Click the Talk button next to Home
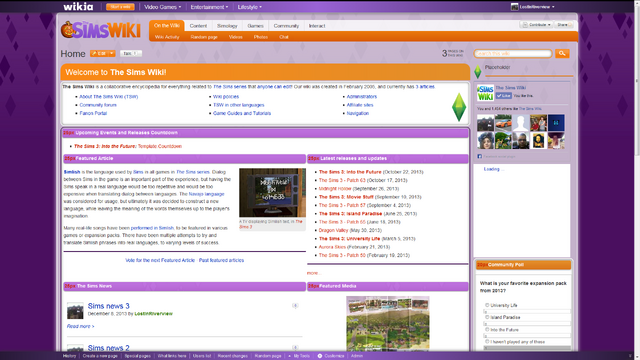Image resolution: width=640 pixels, height=360 pixels. (x=131, y=53)
